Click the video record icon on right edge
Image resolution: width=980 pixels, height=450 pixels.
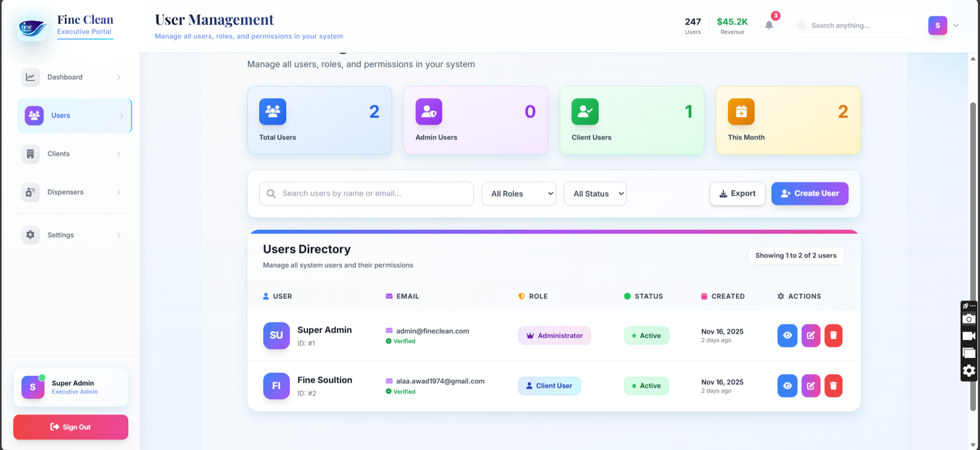click(x=968, y=336)
